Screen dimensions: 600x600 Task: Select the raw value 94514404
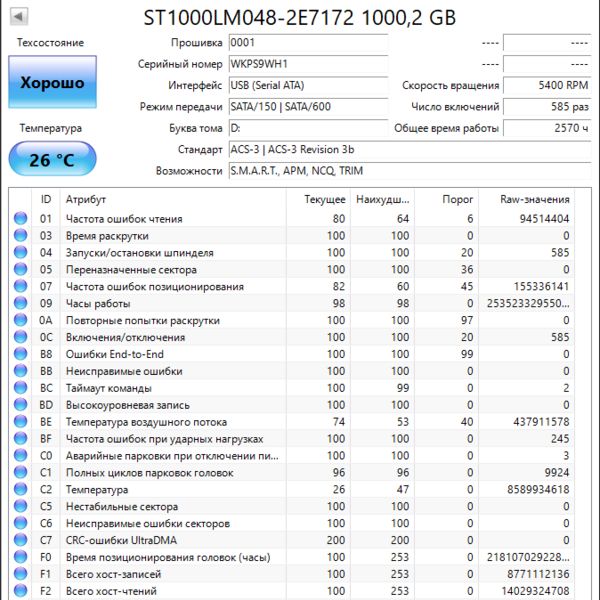(544, 219)
